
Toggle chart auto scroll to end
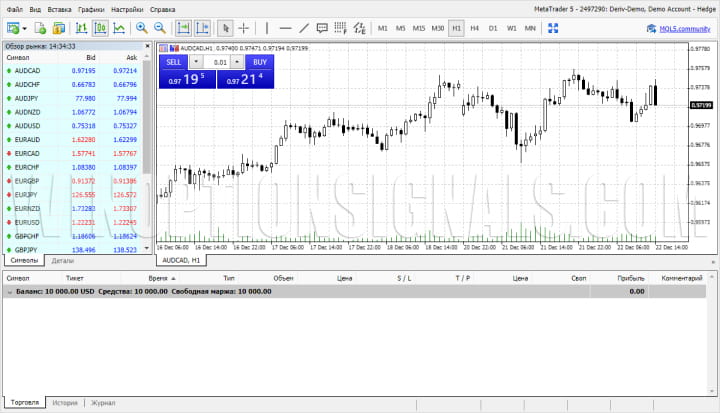click(183, 28)
